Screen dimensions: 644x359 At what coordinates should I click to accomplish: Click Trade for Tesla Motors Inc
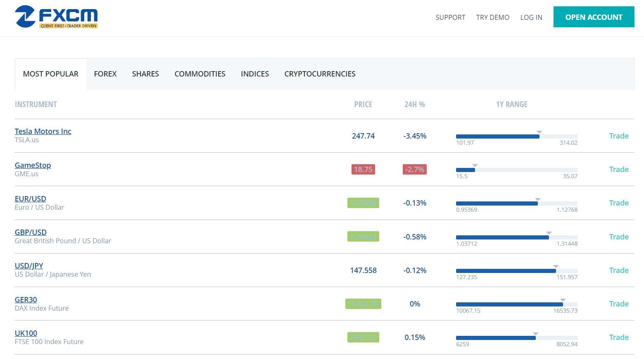[619, 136]
